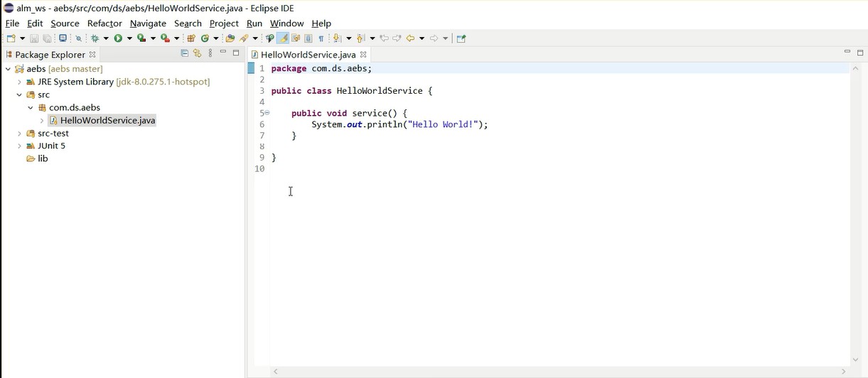This screenshot has height=378, width=868.
Task: Open the File menu
Action: tap(12, 23)
